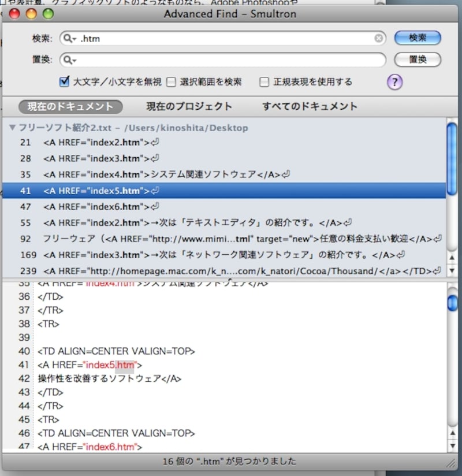Open the search field magnifier menu

click(69, 39)
